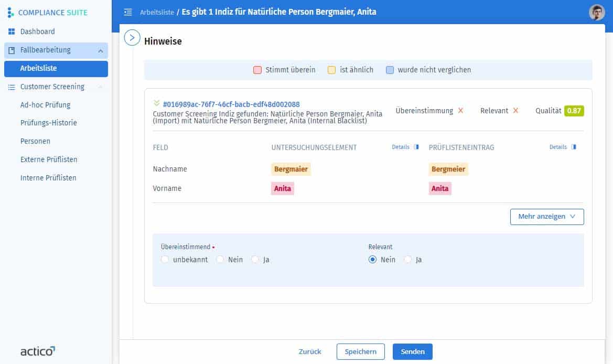Click the yellow 'ist ähnlich' legend swatch
The height and width of the screenshot is (364, 613).
(331, 70)
